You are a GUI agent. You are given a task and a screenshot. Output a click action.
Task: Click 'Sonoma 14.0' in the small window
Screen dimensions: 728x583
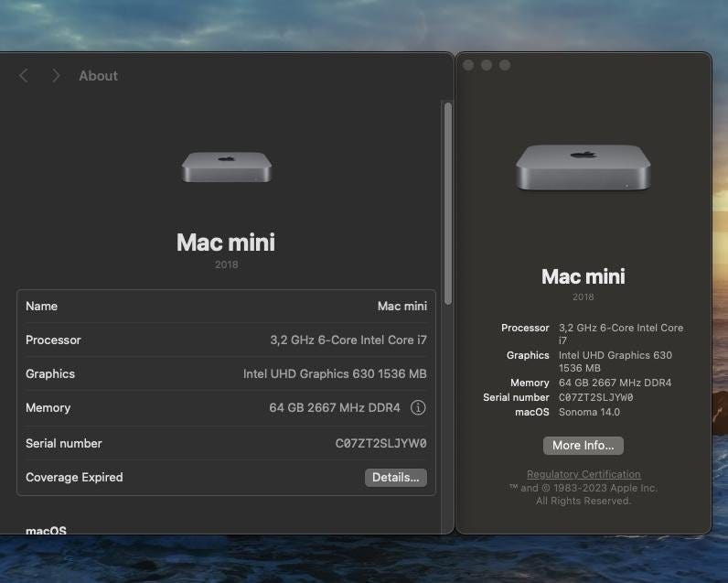[589, 412]
